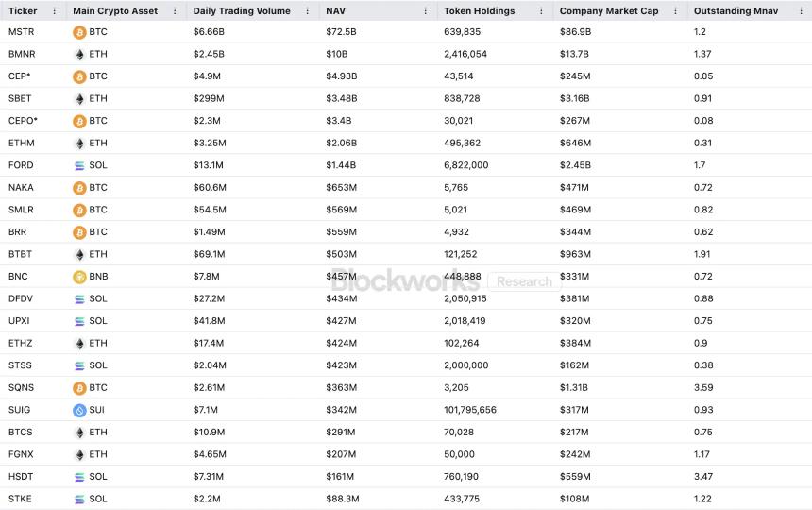The width and height of the screenshot is (812, 510).
Task: Select the STKE ticker row
Action: [20, 499]
